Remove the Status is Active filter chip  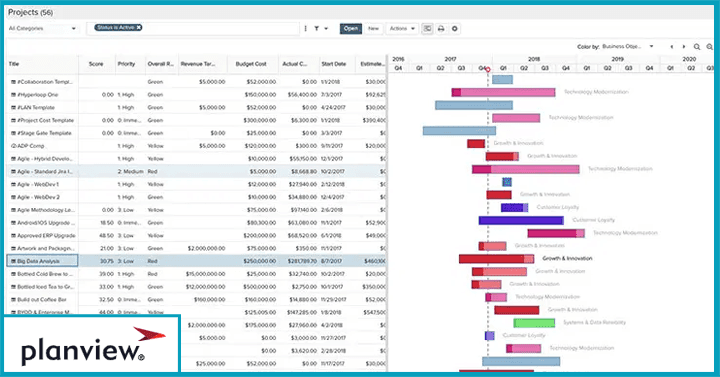(x=139, y=28)
